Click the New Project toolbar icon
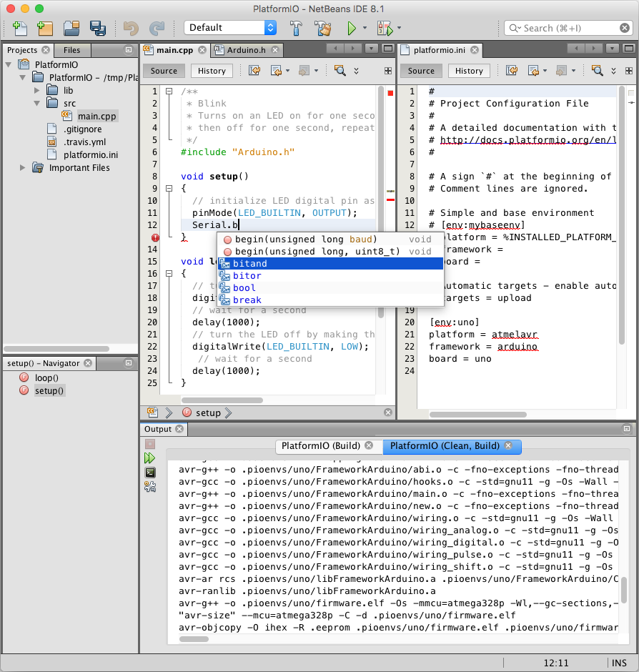639x672 pixels. coord(44,28)
